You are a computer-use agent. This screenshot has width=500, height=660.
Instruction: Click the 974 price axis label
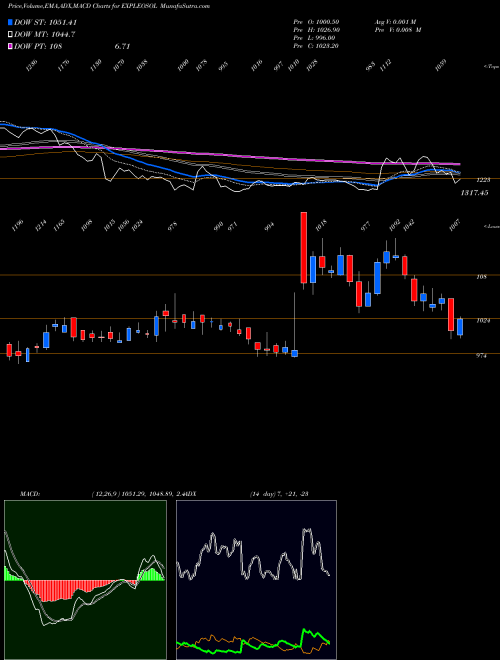tap(481, 356)
